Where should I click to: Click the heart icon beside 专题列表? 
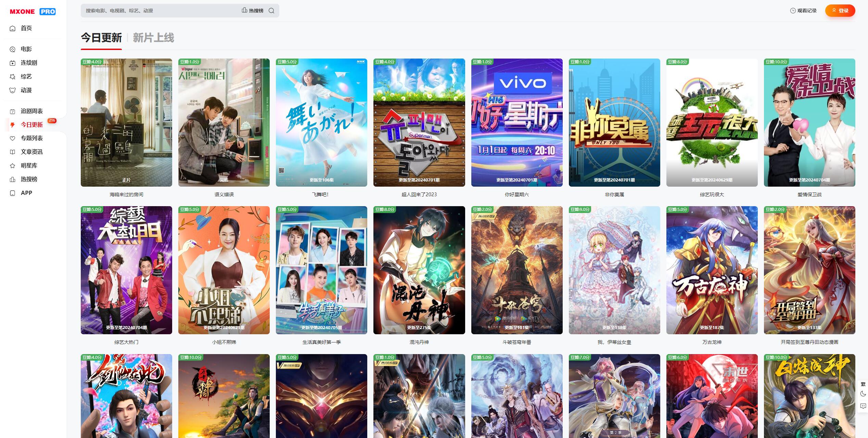tap(13, 138)
